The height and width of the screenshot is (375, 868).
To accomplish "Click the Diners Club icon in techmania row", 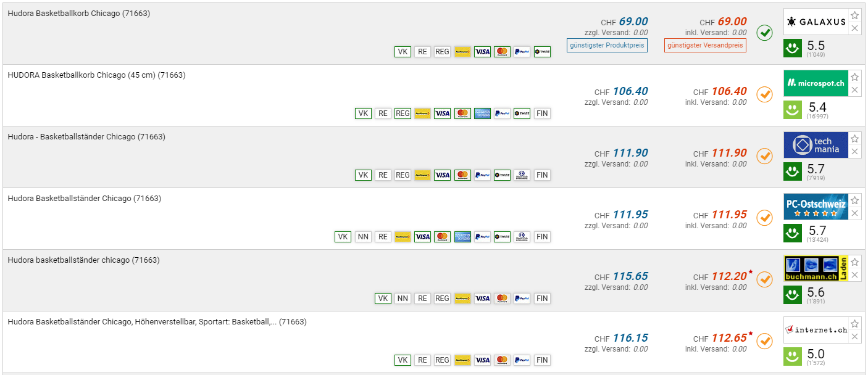I will (x=522, y=175).
